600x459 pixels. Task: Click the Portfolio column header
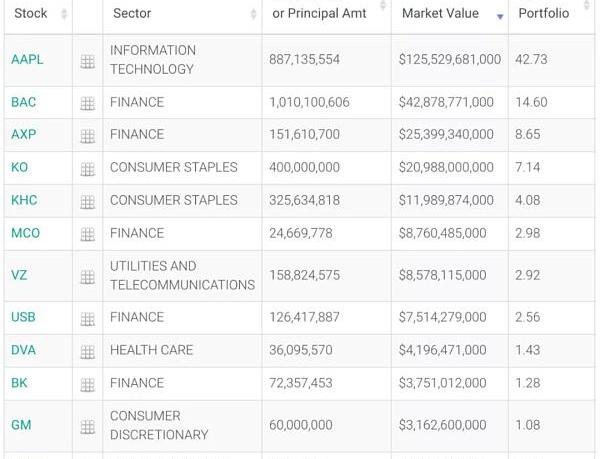pos(543,14)
